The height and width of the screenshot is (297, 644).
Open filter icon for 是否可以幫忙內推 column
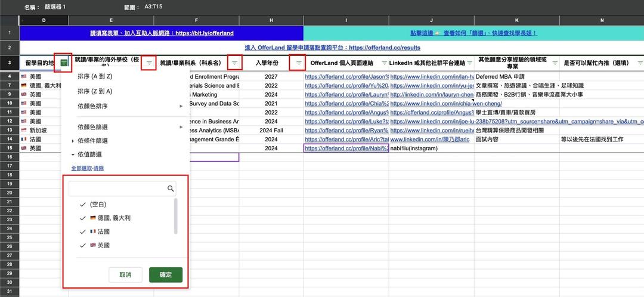click(640, 63)
